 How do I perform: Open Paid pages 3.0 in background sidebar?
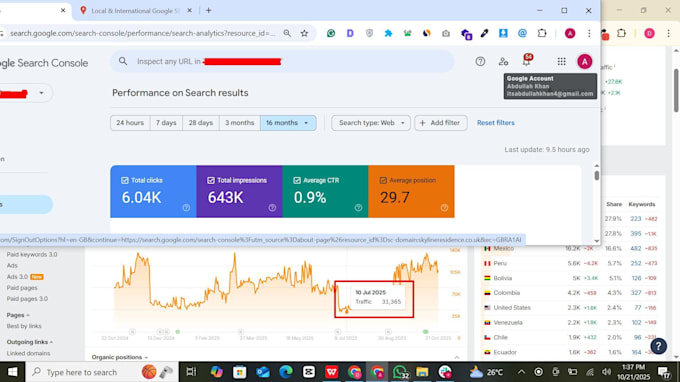[27, 299]
